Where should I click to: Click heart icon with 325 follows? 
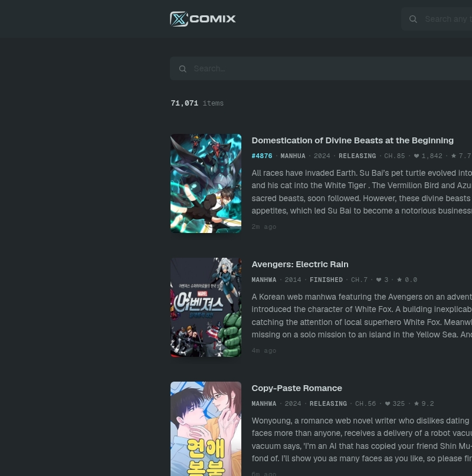(x=387, y=404)
